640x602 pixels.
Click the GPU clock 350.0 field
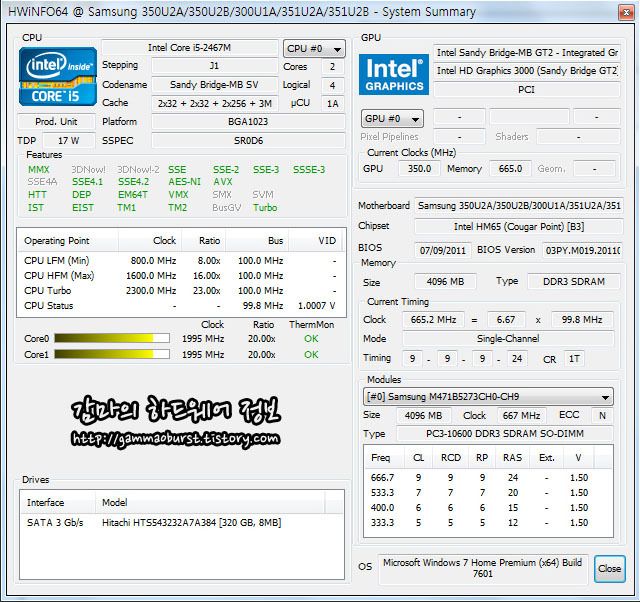pos(419,169)
